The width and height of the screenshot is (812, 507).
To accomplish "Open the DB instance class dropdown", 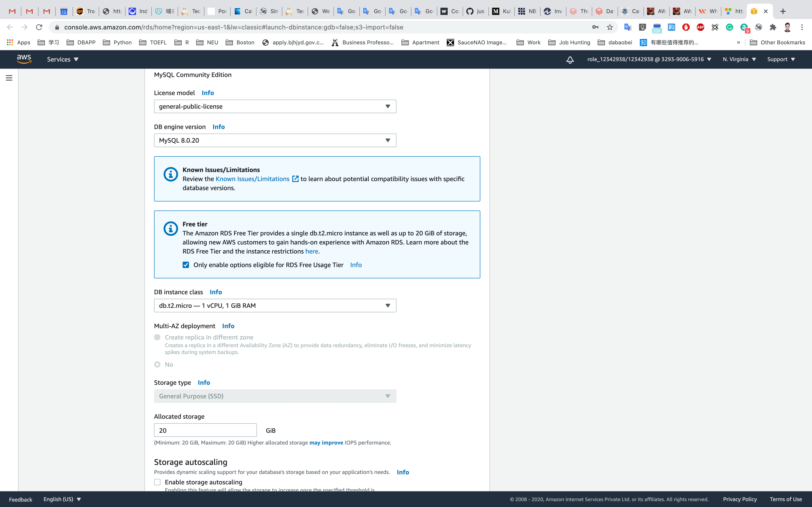I will (275, 306).
